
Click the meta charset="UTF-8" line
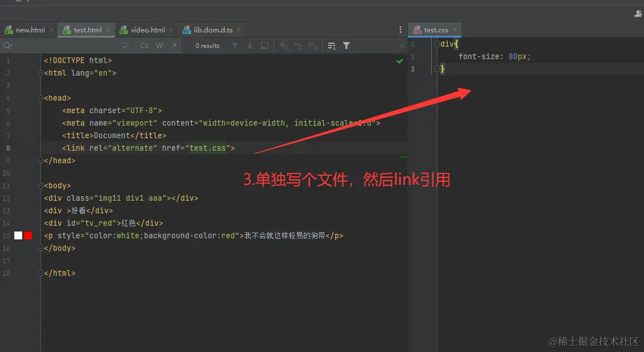[112, 110]
